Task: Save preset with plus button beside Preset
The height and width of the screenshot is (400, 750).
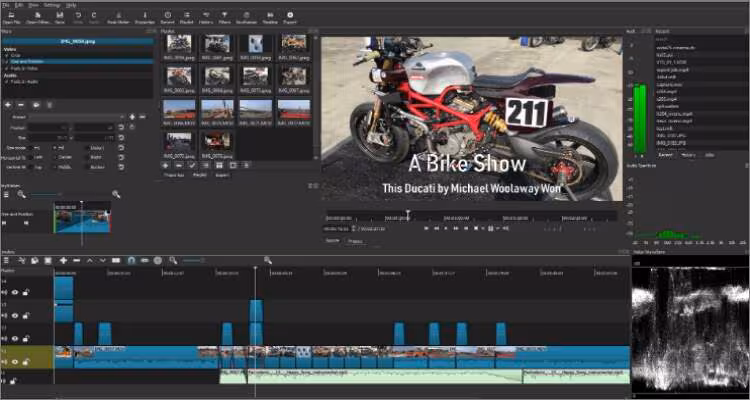Action: [132, 117]
